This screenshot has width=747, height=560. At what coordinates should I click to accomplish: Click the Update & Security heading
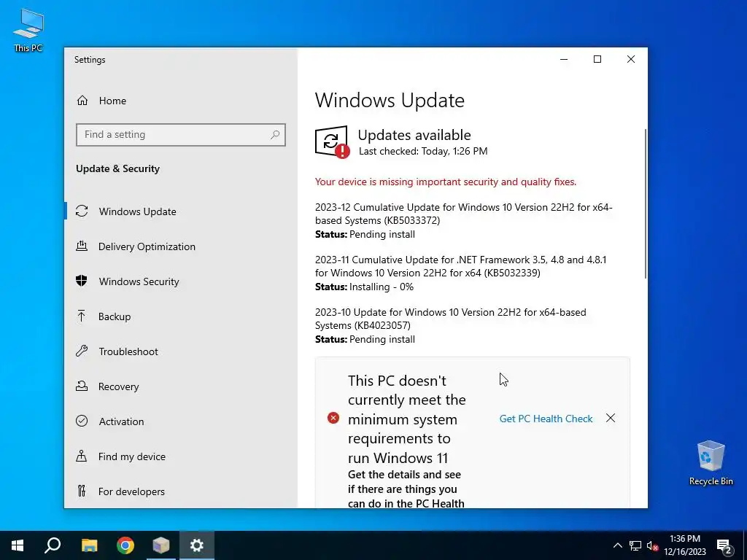tap(117, 168)
